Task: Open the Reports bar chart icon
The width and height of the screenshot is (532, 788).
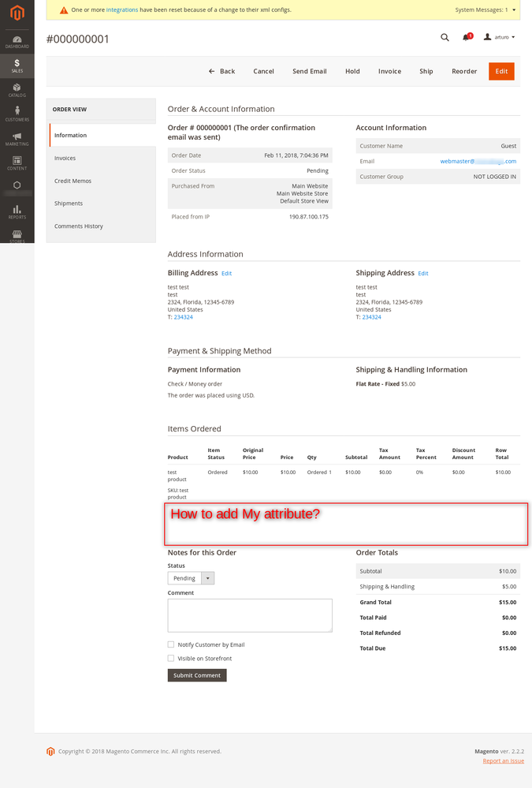Action: (17, 211)
